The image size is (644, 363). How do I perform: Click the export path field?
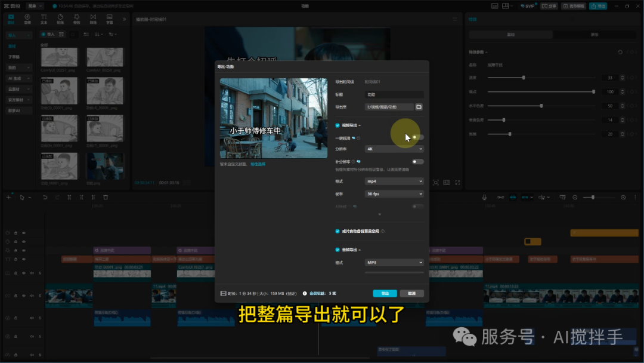pos(389,107)
